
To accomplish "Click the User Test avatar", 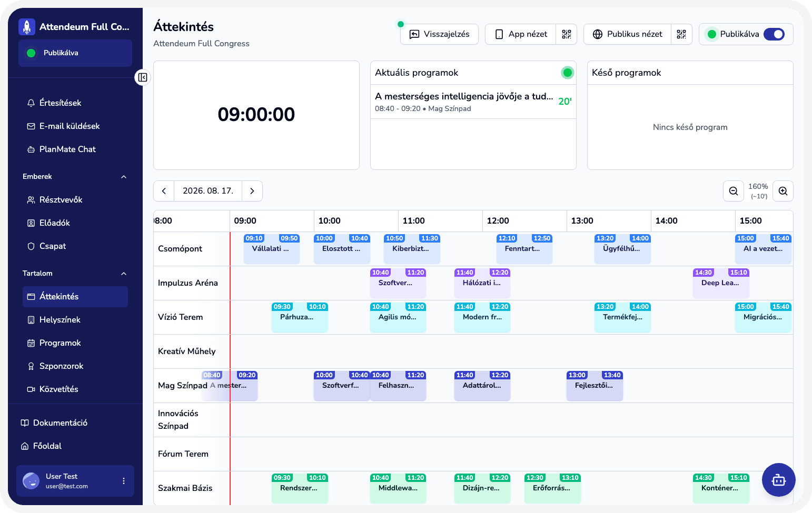I will click(31, 481).
